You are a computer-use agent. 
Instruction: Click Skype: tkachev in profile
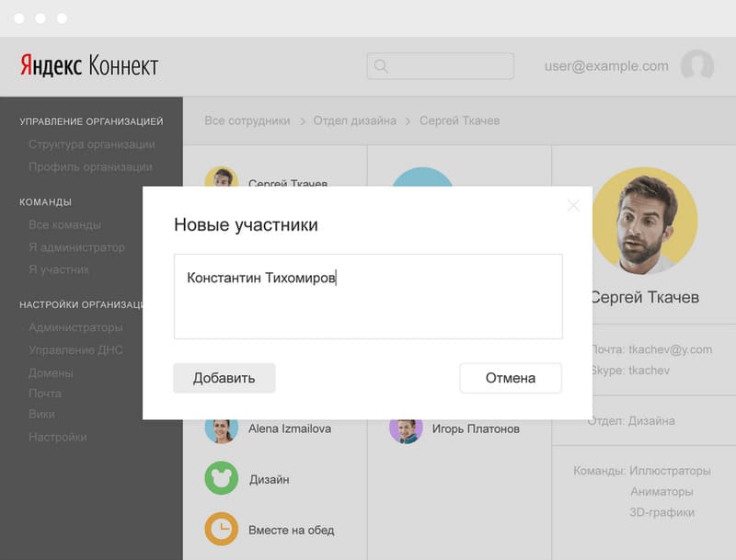[x=630, y=371]
